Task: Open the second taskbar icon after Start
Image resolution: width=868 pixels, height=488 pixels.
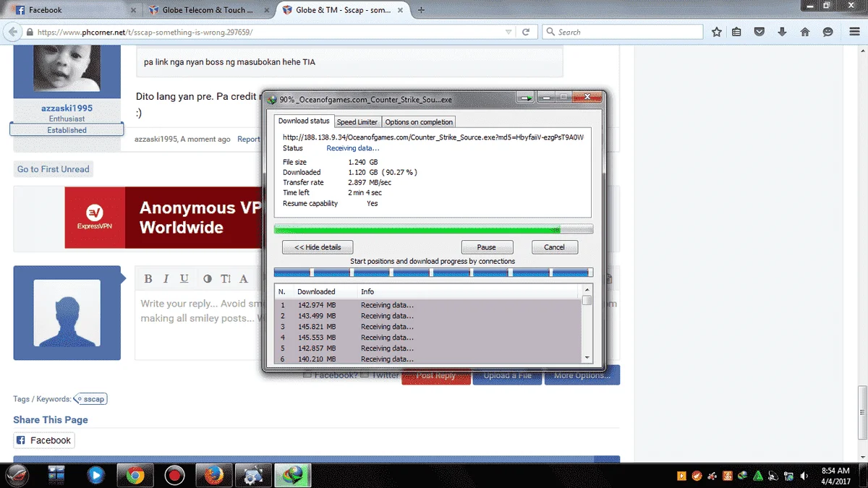Action: [x=56, y=475]
